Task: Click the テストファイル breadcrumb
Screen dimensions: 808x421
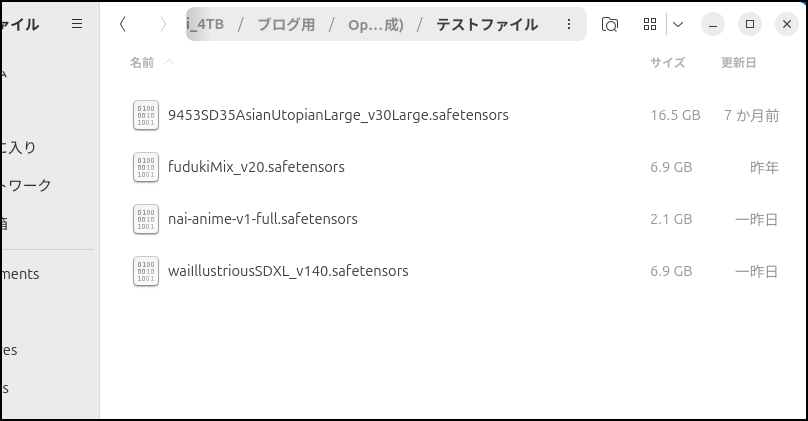Action: click(486, 24)
